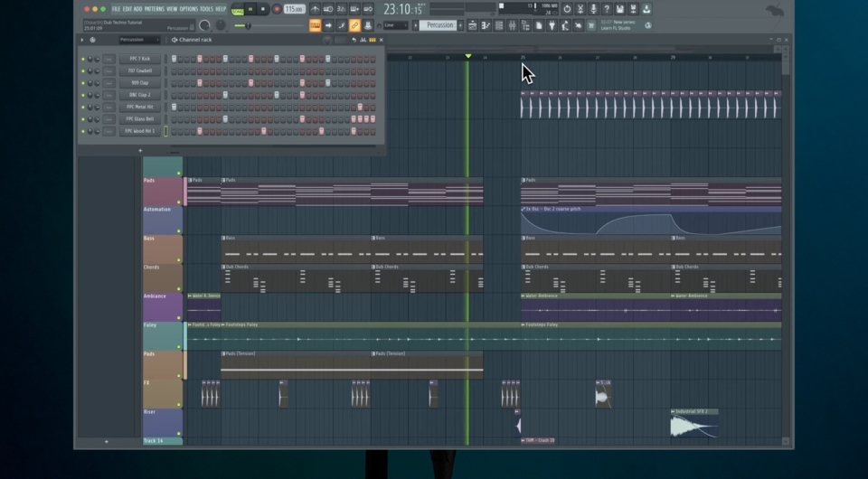Click the record button

pos(277,9)
